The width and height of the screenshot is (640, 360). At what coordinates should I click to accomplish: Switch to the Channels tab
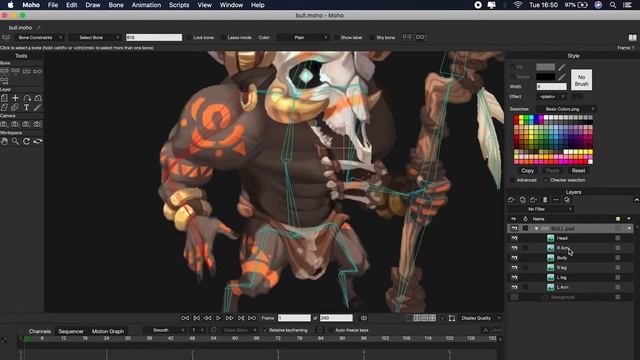40,331
